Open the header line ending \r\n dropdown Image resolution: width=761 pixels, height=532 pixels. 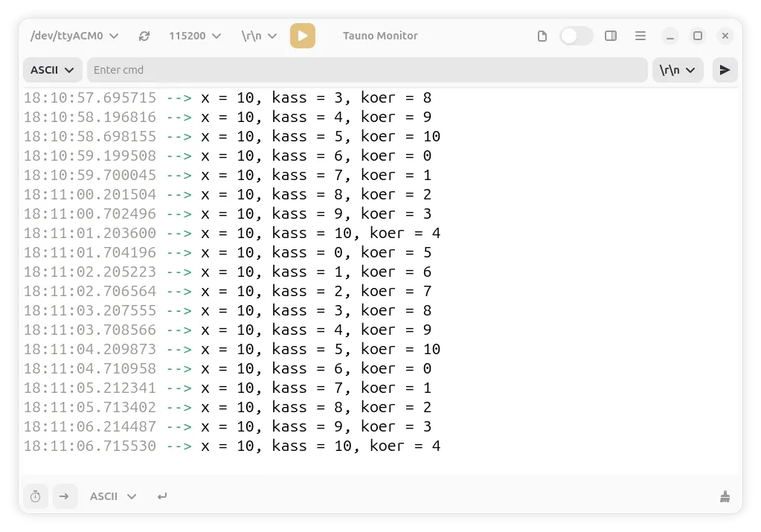pyautogui.click(x=259, y=36)
